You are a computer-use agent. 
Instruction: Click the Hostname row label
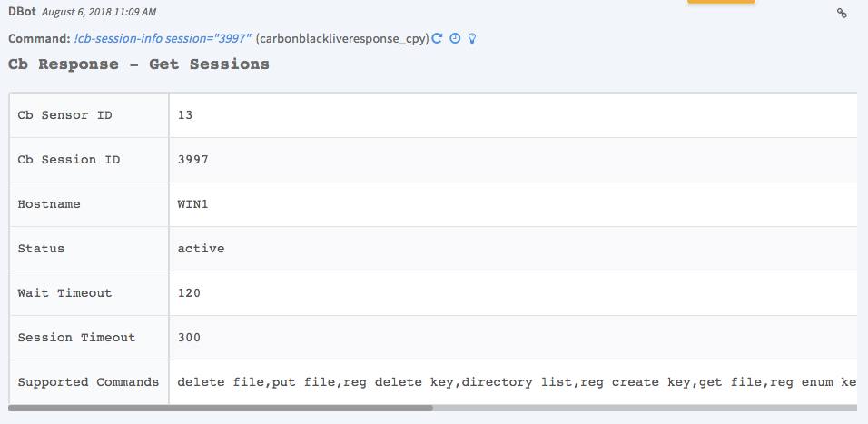click(x=49, y=204)
